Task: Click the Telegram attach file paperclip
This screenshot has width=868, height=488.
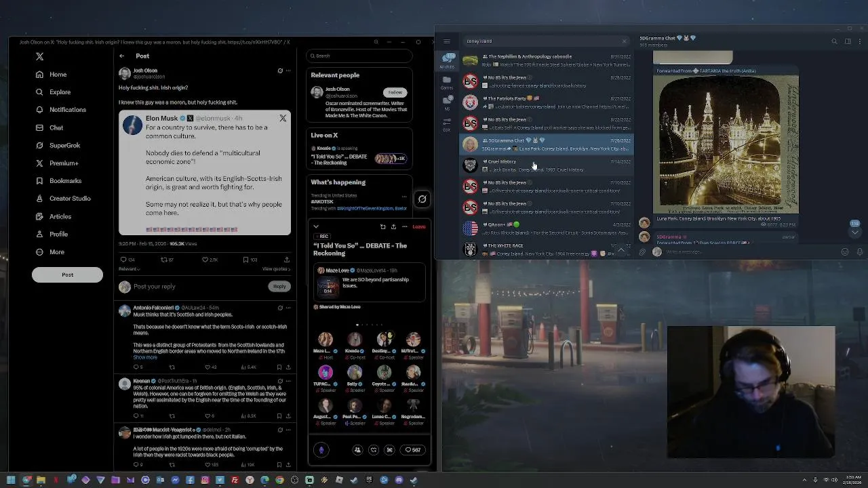Action: [642, 252]
